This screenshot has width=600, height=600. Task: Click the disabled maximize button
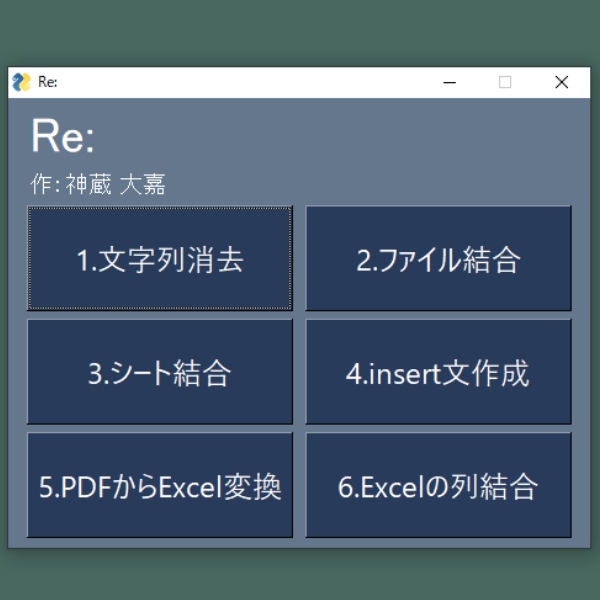(x=505, y=82)
